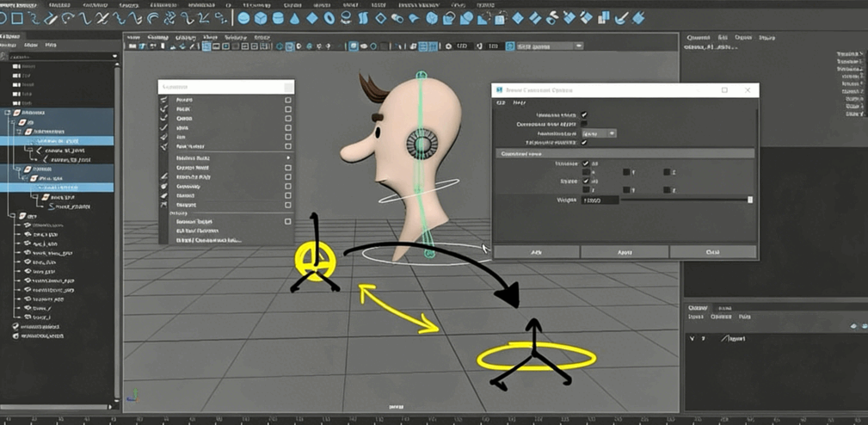The height and width of the screenshot is (425, 868).
Task: Open the submenu arrow in the floating Constrain menu
Action: tap(288, 158)
